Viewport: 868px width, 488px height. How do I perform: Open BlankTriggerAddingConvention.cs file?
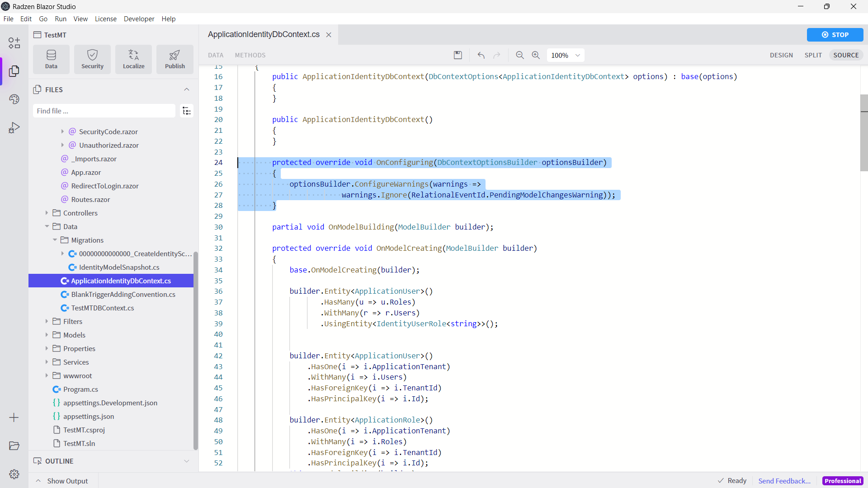[123, 294]
